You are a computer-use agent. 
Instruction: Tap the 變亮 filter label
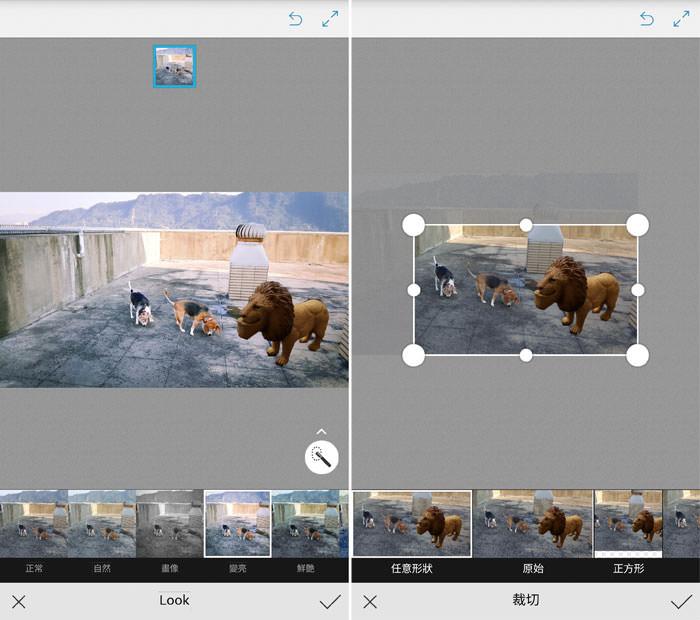pos(238,568)
